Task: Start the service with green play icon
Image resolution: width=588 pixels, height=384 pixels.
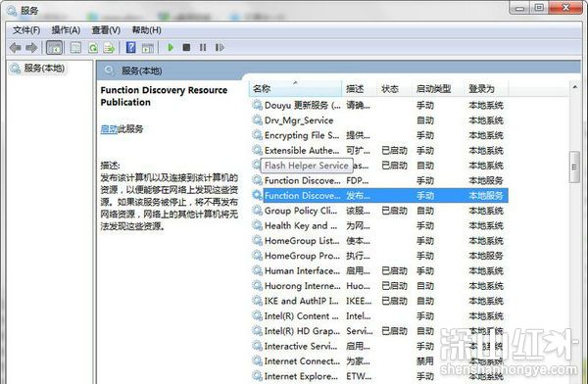Action: click(171, 48)
